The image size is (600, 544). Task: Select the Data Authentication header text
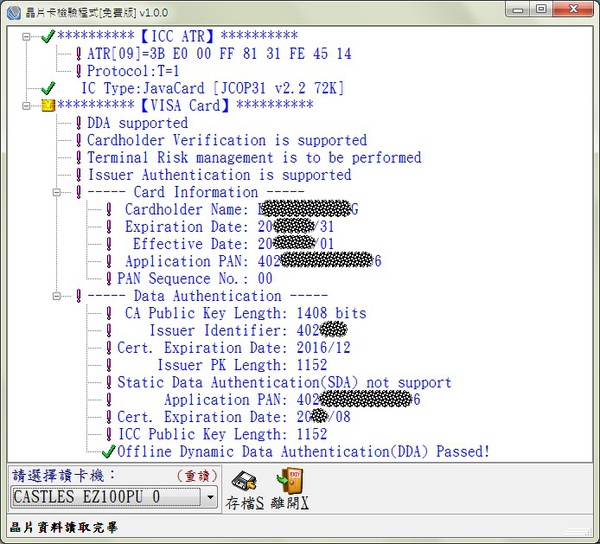207,296
